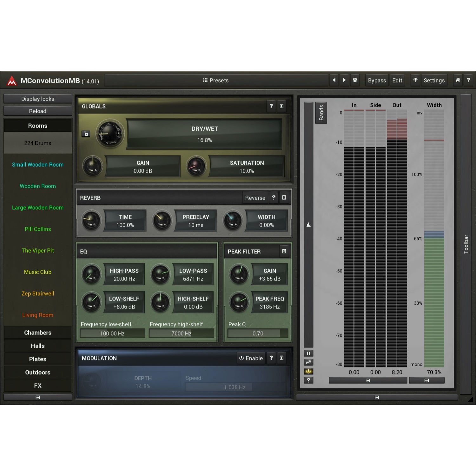Screen dimensions: 476x476
Task: Toggle the meters power icon
Action: click(x=308, y=371)
